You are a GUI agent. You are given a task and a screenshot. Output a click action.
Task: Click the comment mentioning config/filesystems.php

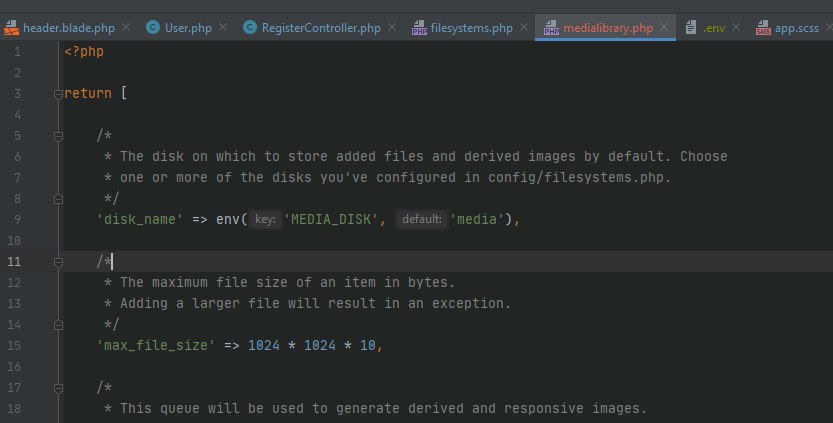tap(395, 177)
